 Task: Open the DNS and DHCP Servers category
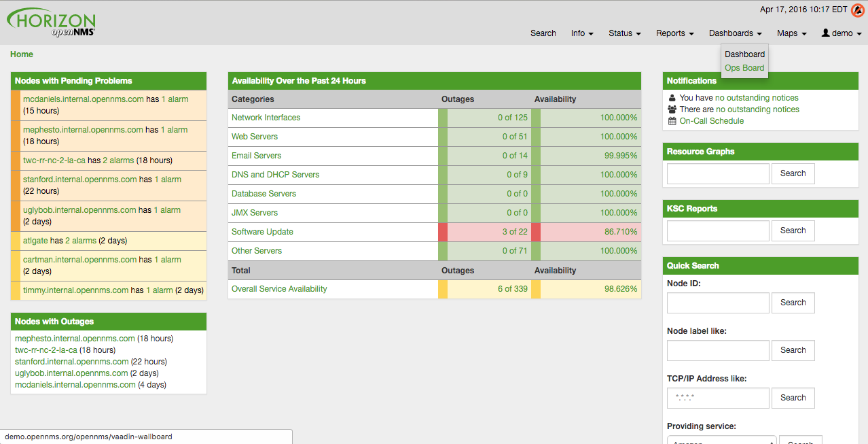click(275, 175)
